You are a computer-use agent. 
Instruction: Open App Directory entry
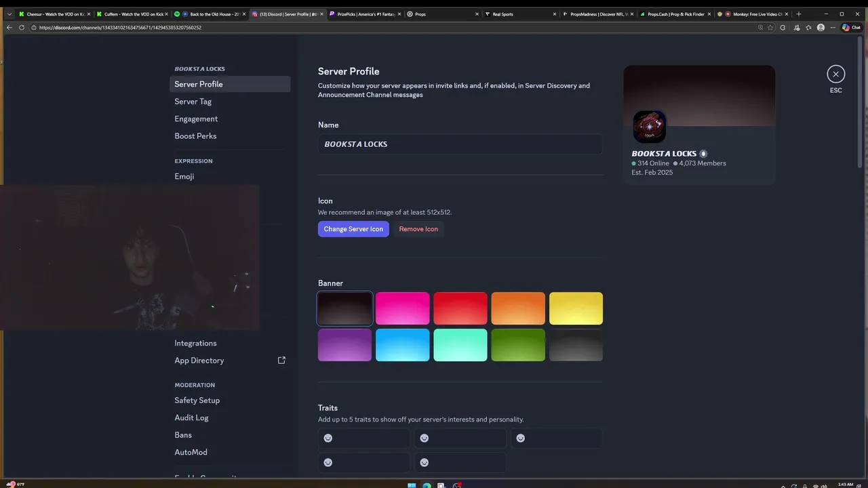(230, 361)
